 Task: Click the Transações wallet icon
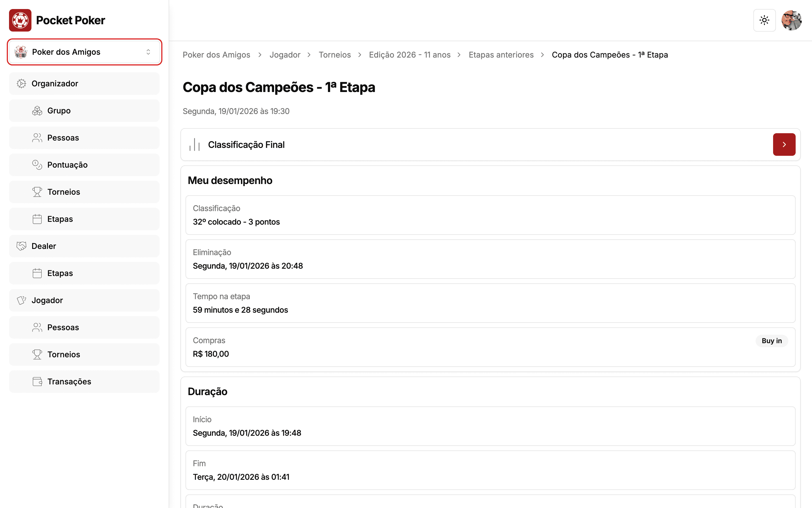37,382
